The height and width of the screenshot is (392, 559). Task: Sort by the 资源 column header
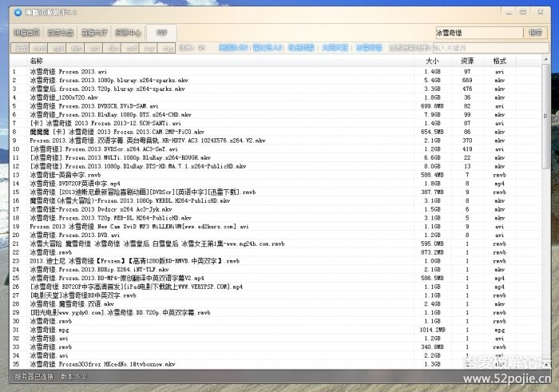pyautogui.click(x=467, y=61)
